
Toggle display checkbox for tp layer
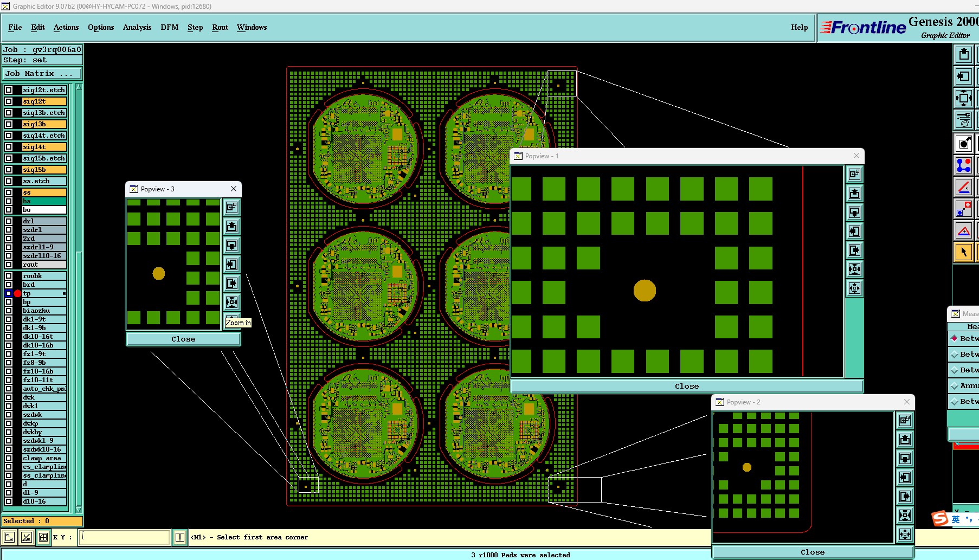point(9,293)
